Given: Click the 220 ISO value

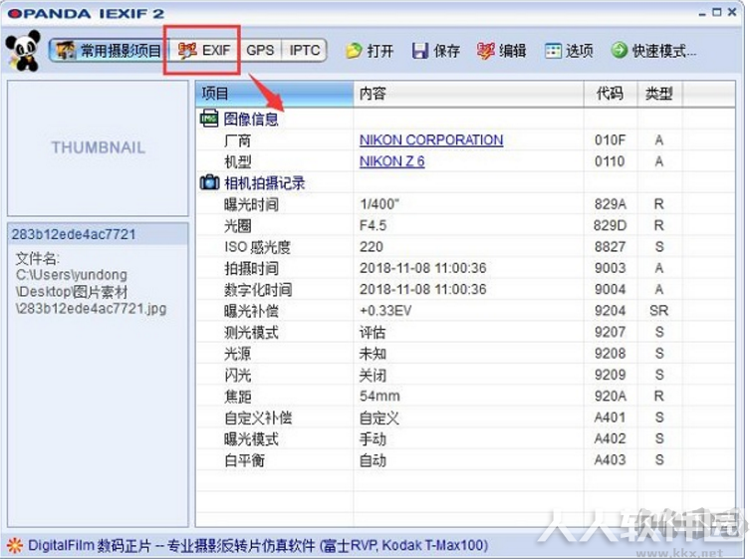Looking at the screenshot, I should click(x=372, y=247).
